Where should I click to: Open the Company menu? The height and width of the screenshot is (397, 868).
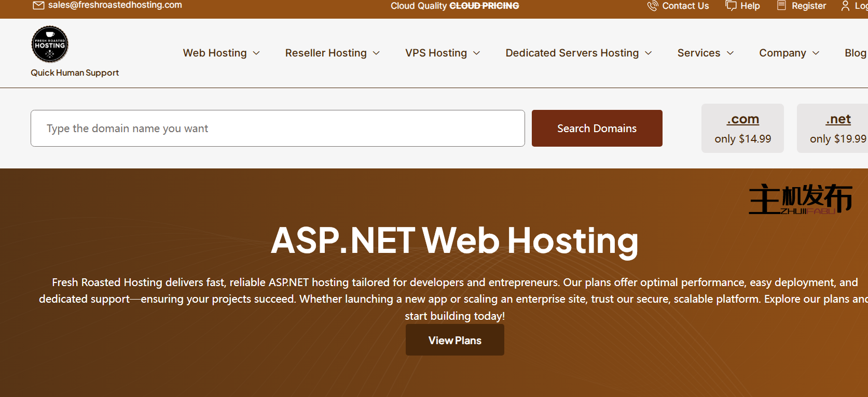789,53
